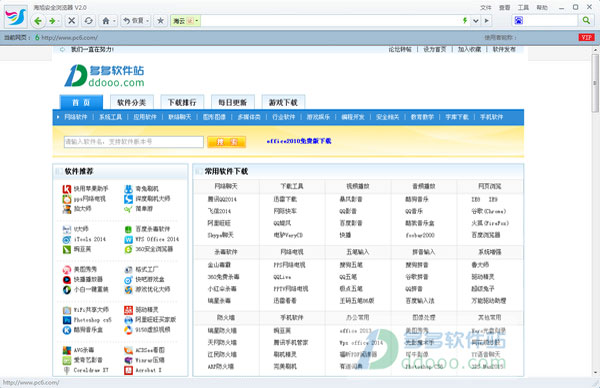Click the 火狐 (FireFox) download link
The height and width of the screenshot is (388, 600).
pos(490,223)
